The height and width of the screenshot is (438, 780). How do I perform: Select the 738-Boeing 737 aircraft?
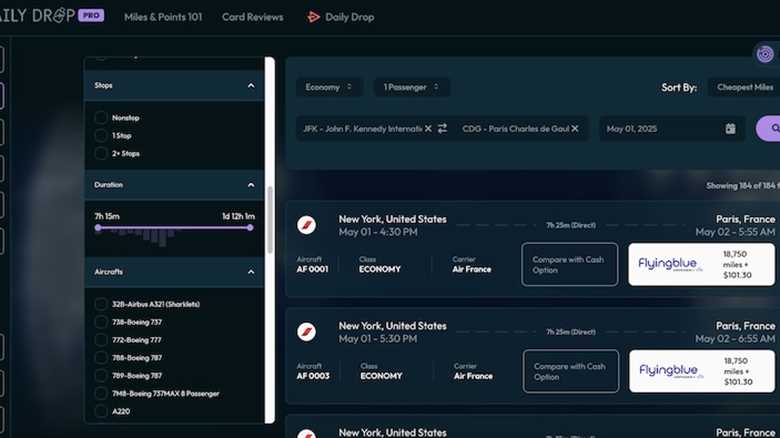pos(100,322)
